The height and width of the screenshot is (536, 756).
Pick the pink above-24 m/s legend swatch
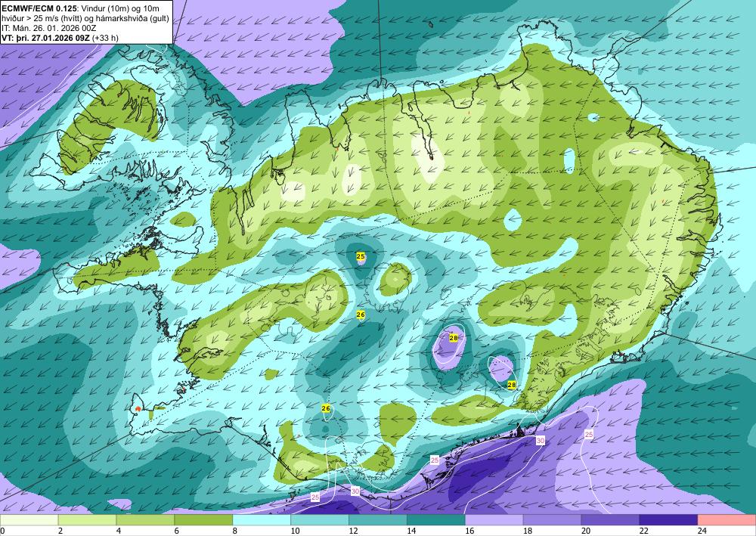tap(727, 520)
